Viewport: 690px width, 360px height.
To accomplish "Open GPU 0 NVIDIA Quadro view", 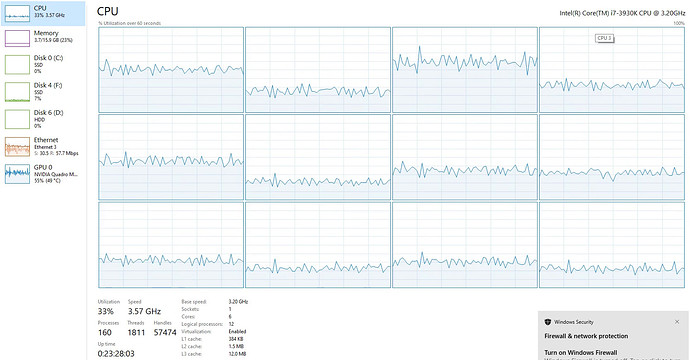I will tap(44, 173).
